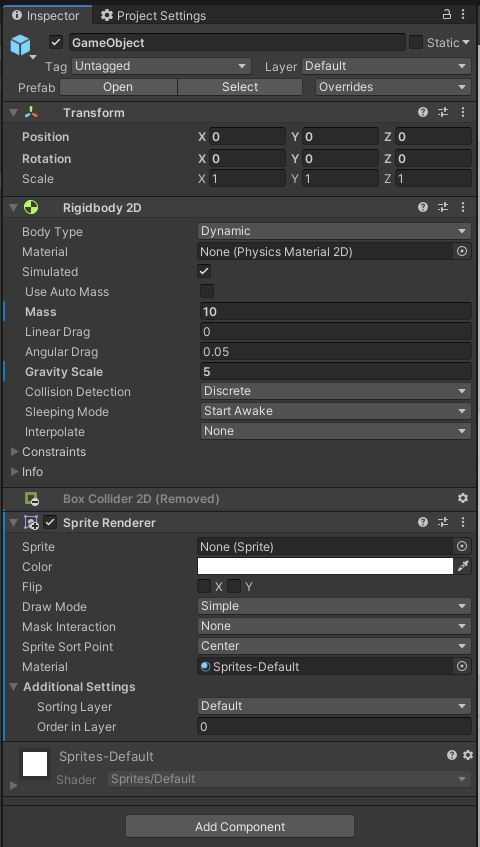Open Rigidbody 2D more options menu
Viewport: 480px width, 847px height.
coord(463,207)
